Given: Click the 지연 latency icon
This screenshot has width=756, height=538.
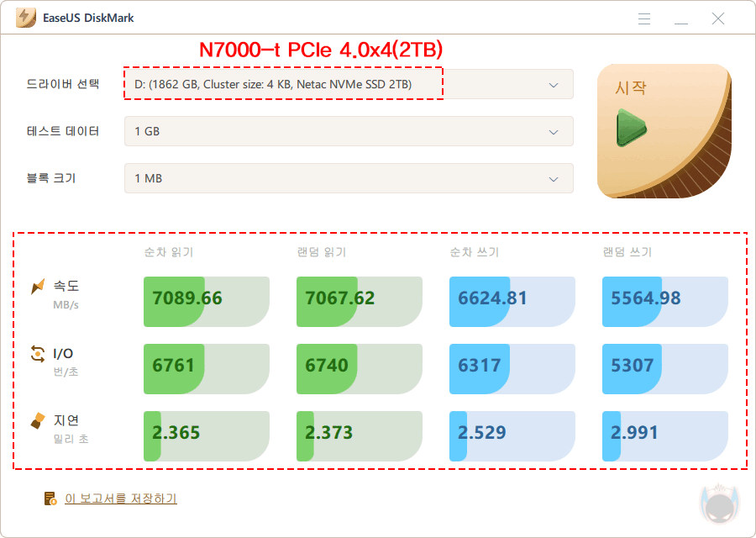Looking at the screenshot, I should pyautogui.click(x=38, y=421).
